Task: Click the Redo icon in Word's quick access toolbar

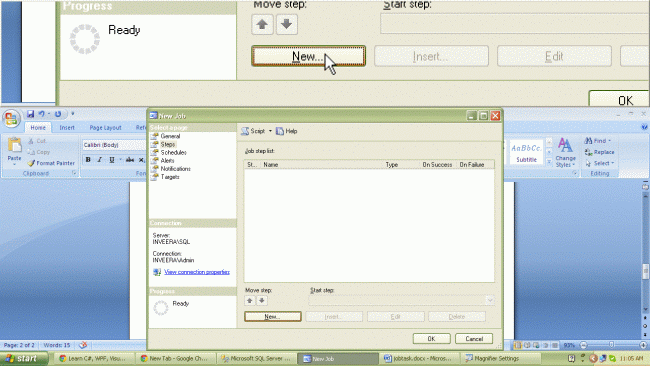Action: (x=58, y=114)
